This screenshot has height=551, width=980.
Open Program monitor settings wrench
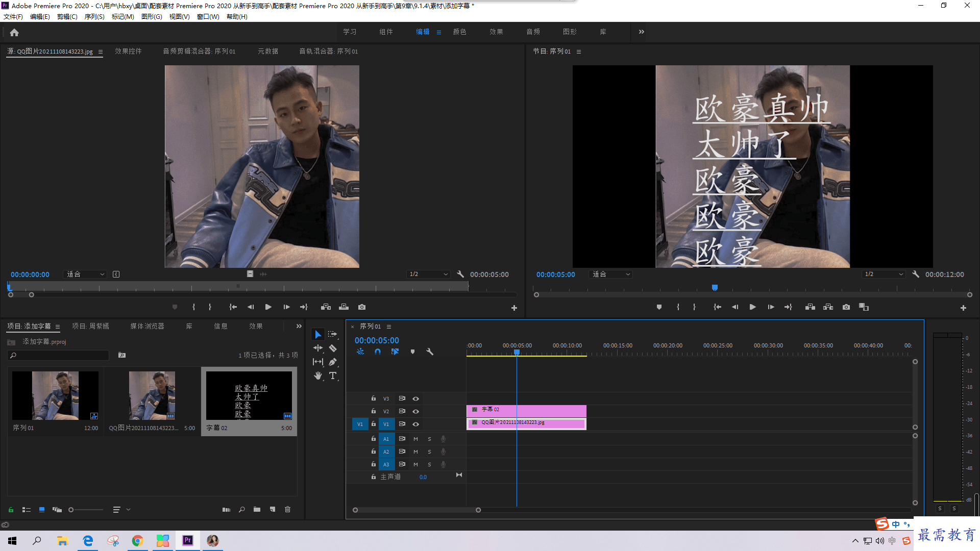(x=916, y=274)
